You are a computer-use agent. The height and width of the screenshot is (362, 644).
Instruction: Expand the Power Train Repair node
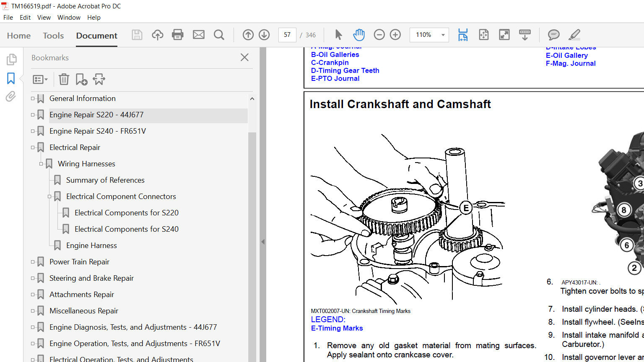tap(33, 262)
